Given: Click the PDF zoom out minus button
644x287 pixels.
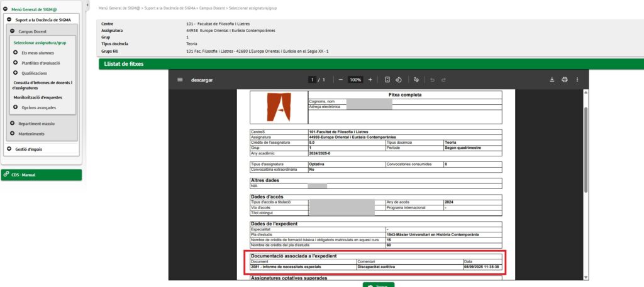Looking at the screenshot, I should click(340, 80).
